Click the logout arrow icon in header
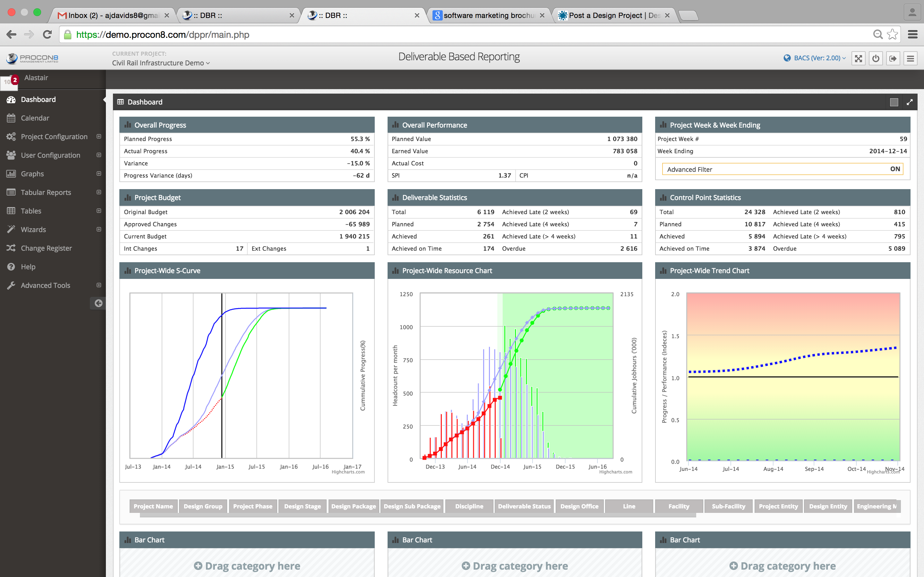 click(x=893, y=58)
